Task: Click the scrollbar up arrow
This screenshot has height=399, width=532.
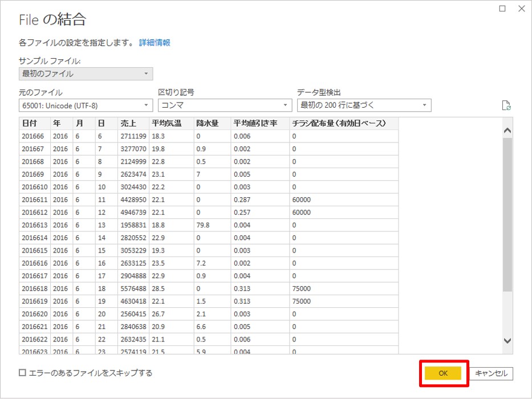Action: (x=507, y=131)
